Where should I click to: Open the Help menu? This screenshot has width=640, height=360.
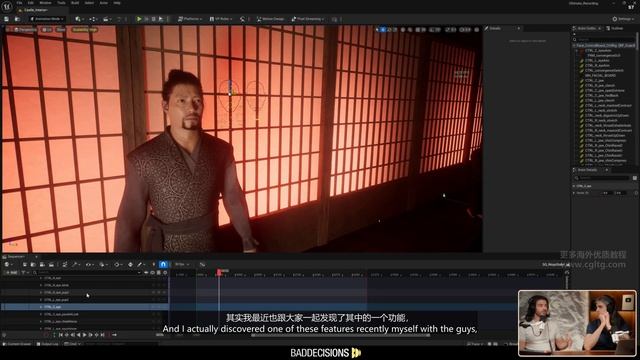tap(117, 3)
